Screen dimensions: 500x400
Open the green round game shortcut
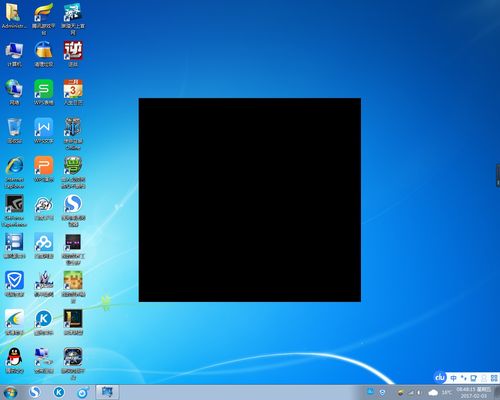coord(73,166)
